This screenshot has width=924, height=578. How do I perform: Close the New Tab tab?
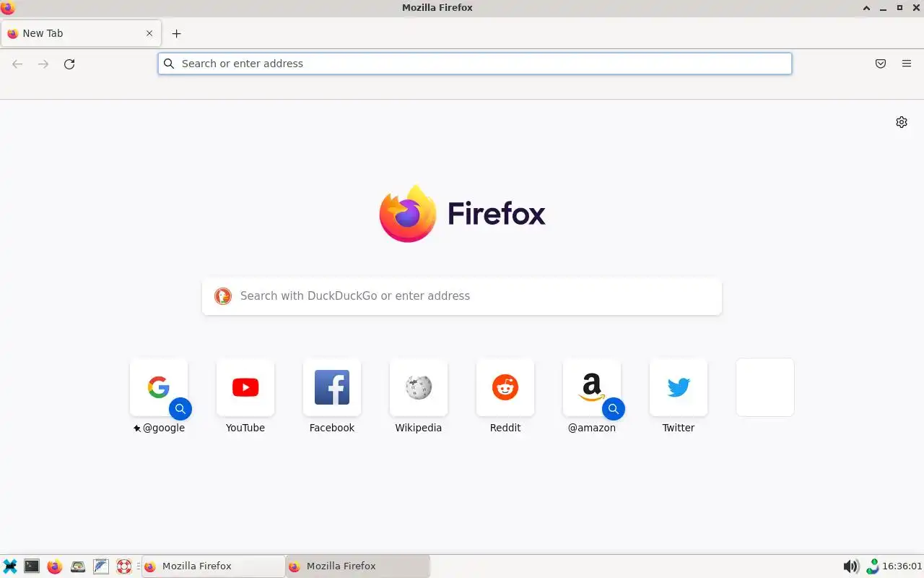pyautogui.click(x=149, y=33)
